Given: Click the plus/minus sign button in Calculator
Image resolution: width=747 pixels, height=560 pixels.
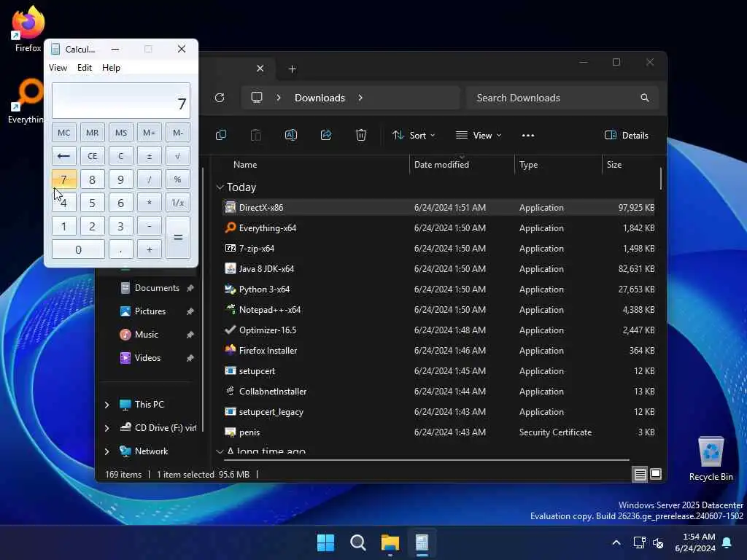Looking at the screenshot, I should [x=149, y=156].
